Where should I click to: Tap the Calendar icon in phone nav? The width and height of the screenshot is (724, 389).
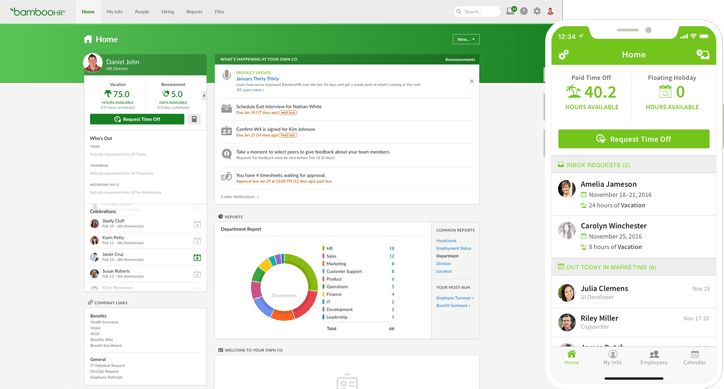pos(694,358)
